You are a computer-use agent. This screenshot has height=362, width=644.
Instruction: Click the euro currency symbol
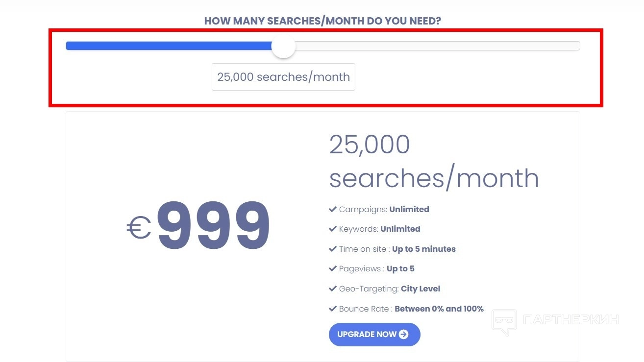[x=139, y=228]
